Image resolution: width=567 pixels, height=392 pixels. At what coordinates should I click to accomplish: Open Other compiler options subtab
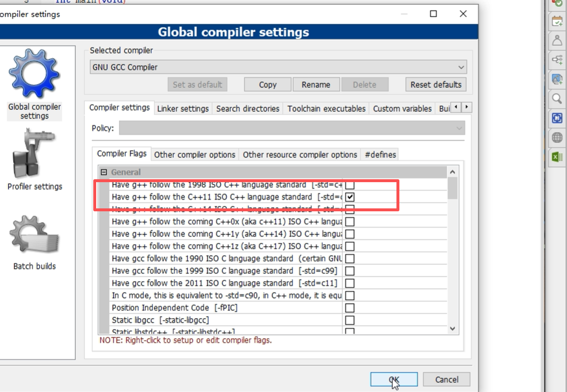click(194, 155)
